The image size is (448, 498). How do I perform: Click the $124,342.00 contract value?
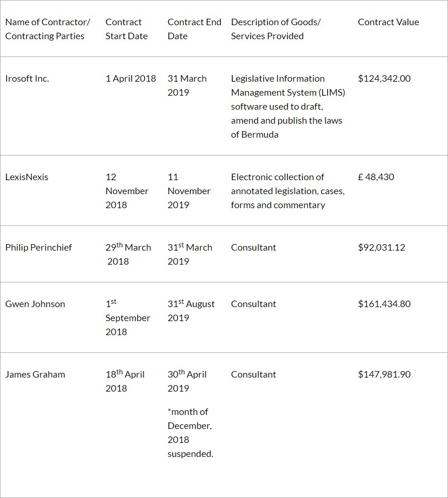384,78
